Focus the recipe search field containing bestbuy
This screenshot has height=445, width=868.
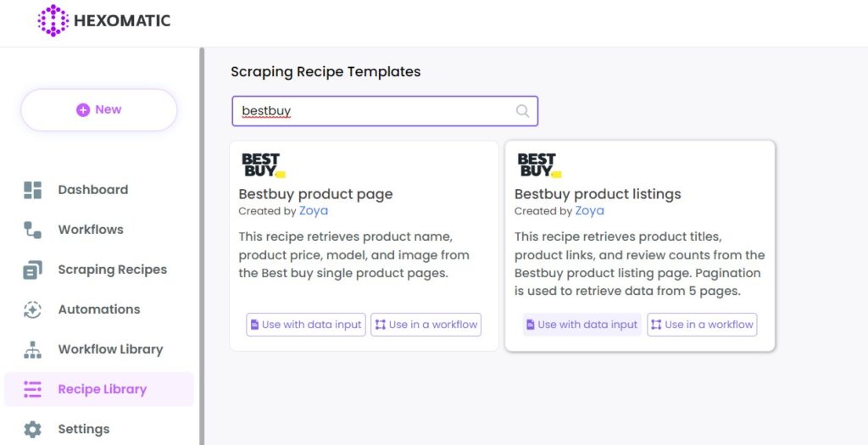(x=385, y=111)
